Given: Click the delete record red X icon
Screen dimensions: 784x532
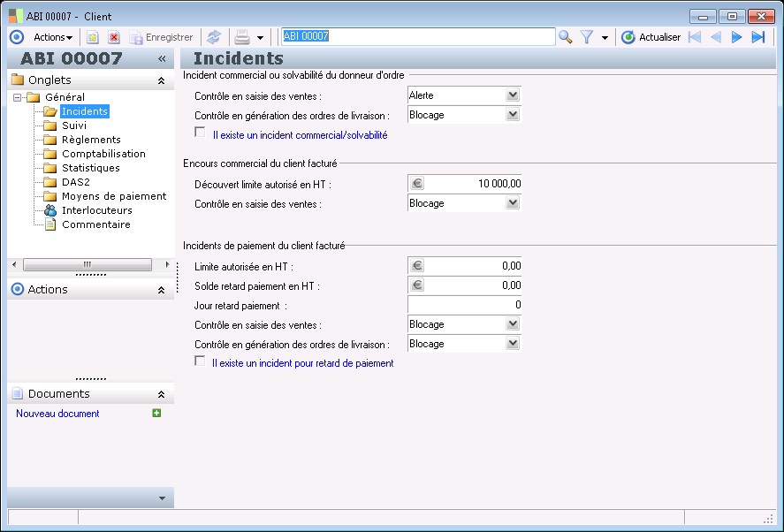Looking at the screenshot, I should (x=114, y=37).
